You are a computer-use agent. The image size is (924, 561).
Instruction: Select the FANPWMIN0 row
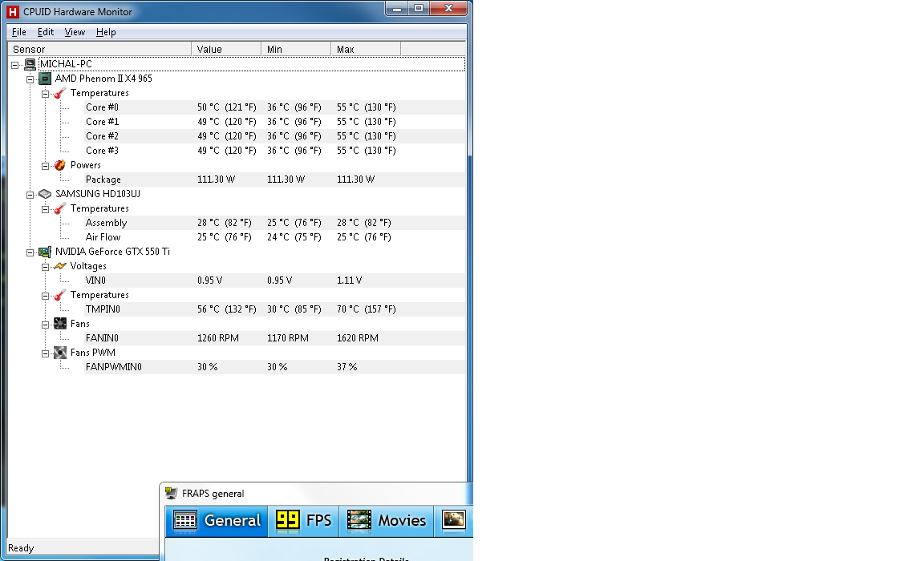(274, 367)
